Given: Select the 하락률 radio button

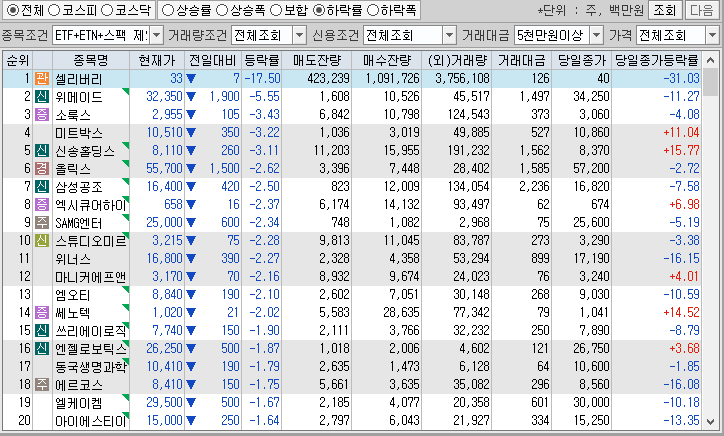Looking at the screenshot, I should click(319, 10).
